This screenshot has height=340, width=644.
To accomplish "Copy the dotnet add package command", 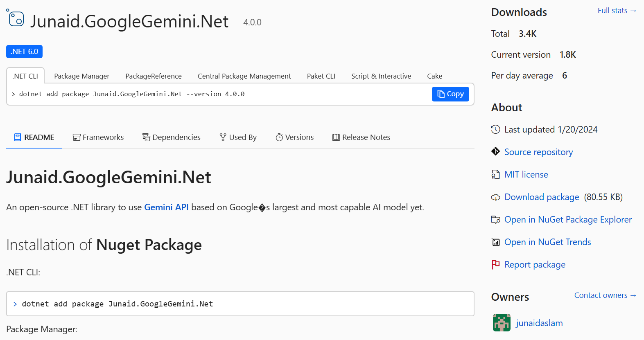I will (450, 94).
